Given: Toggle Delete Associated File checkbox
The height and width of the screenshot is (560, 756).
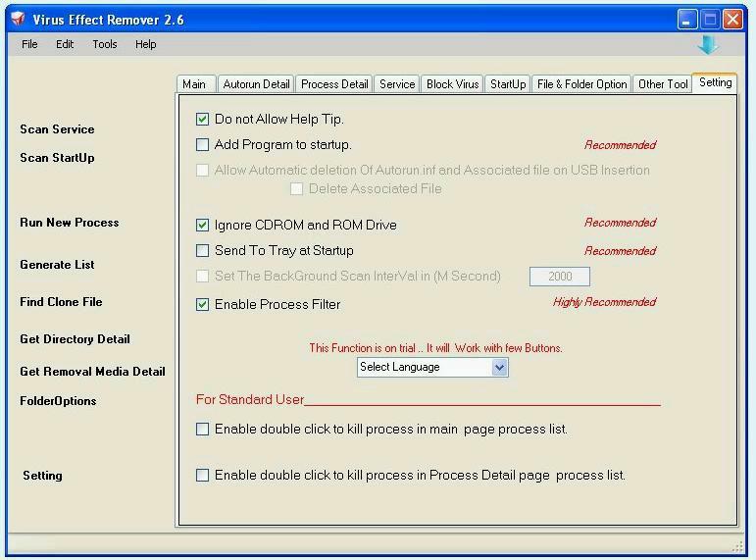Looking at the screenshot, I should click(296, 188).
